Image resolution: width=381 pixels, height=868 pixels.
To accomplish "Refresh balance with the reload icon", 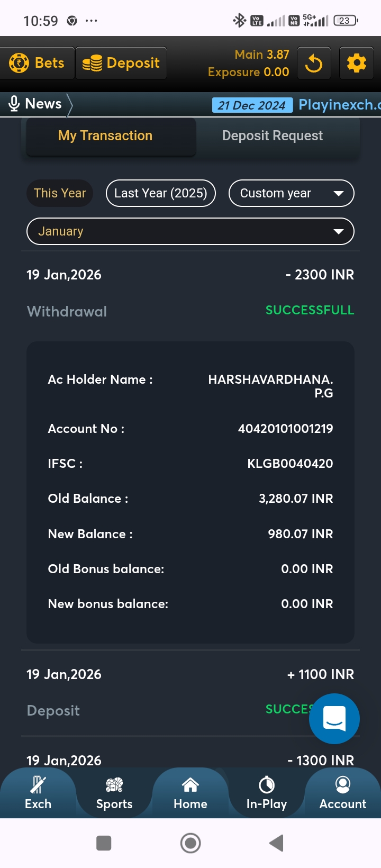I will click(x=314, y=64).
